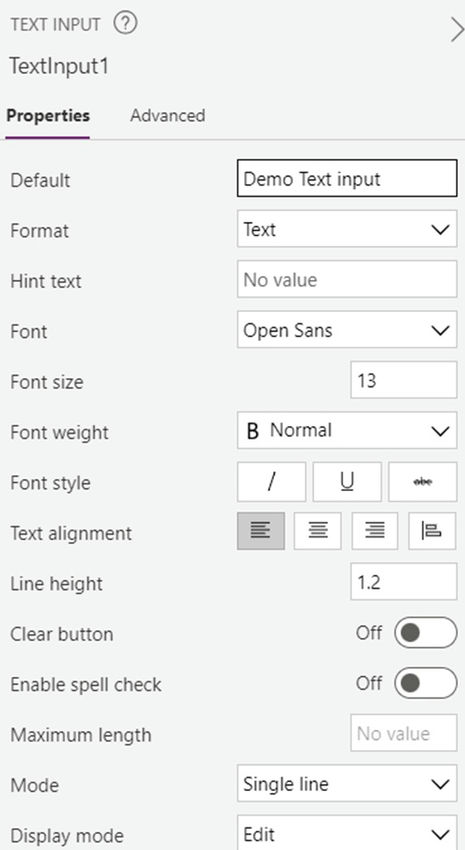
Task: Collapse the properties pane with the chevron
Action: tap(456, 29)
